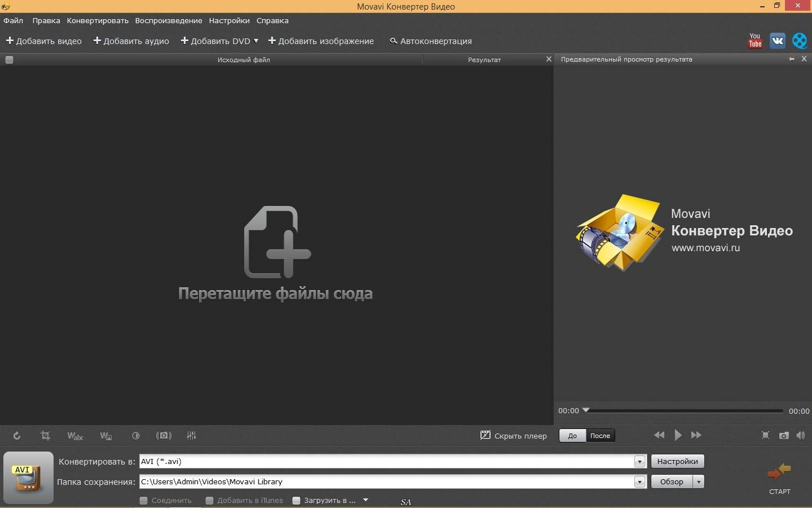Viewport: 812px width, 508px height.
Task: Mute the player volume icon
Action: click(x=801, y=435)
